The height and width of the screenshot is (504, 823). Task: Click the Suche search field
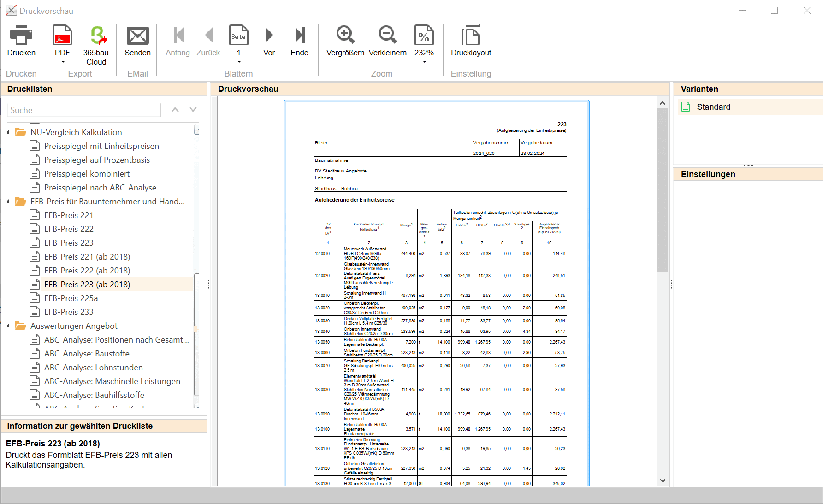(x=84, y=110)
